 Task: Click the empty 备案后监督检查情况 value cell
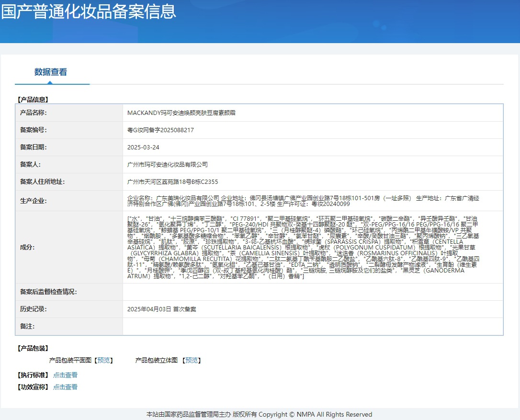312,292
